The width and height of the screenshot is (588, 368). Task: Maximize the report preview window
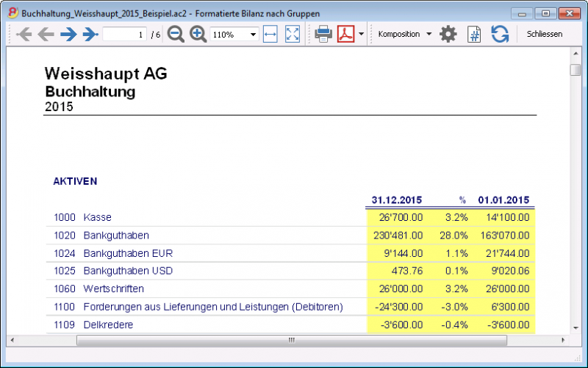coord(545,13)
